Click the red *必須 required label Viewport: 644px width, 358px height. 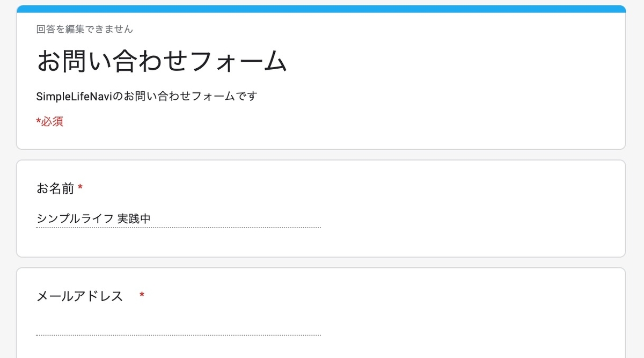[50, 121]
